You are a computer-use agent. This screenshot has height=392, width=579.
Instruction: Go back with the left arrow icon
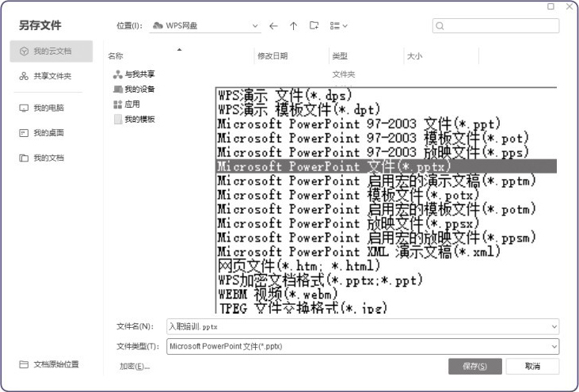point(273,26)
